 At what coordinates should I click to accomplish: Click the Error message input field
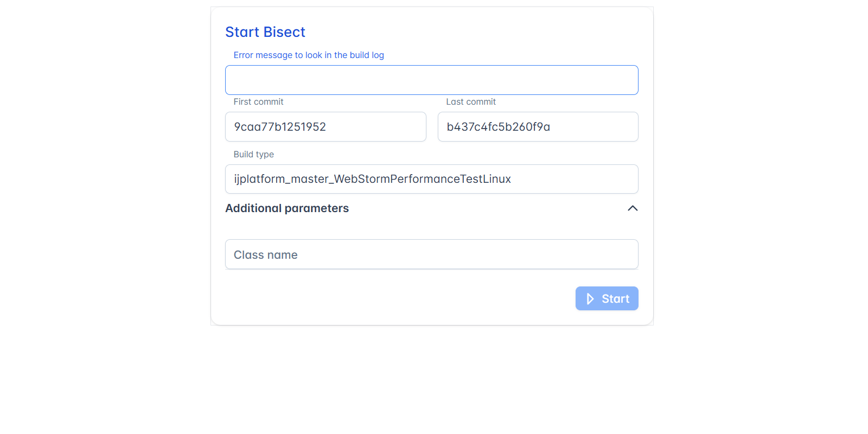(x=431, y=80)
